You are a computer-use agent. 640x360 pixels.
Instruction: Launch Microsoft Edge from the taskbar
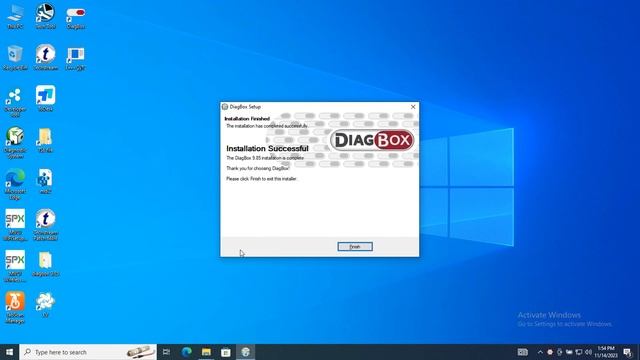[187, 352]
